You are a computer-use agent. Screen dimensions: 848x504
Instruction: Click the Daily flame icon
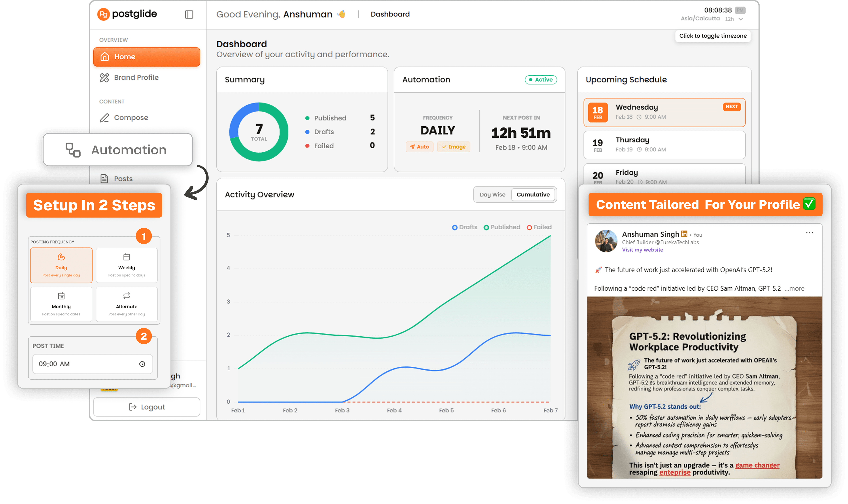(x=61, y=257)
